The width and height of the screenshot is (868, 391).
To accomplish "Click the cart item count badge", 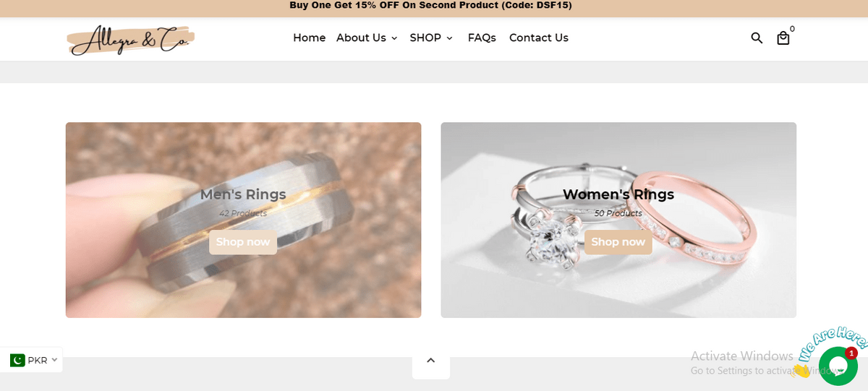I will (x=792, y=29).
